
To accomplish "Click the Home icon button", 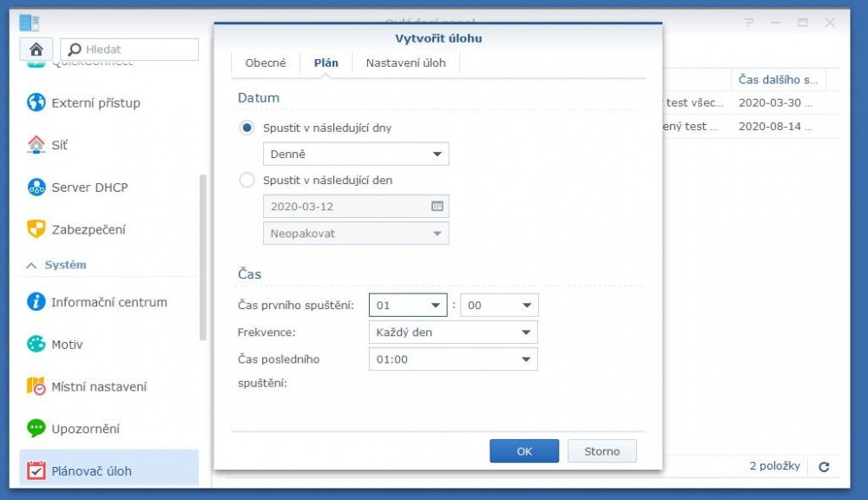I will click(36, 49).
